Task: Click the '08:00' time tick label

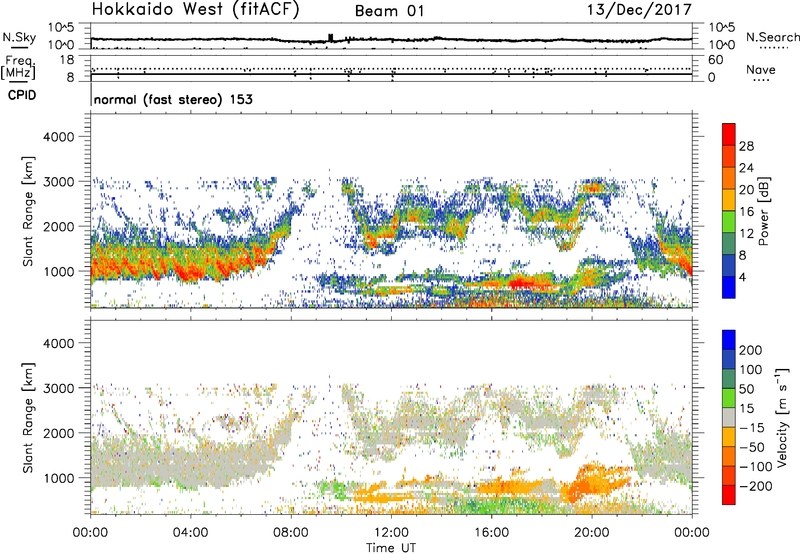Action: 291,533
